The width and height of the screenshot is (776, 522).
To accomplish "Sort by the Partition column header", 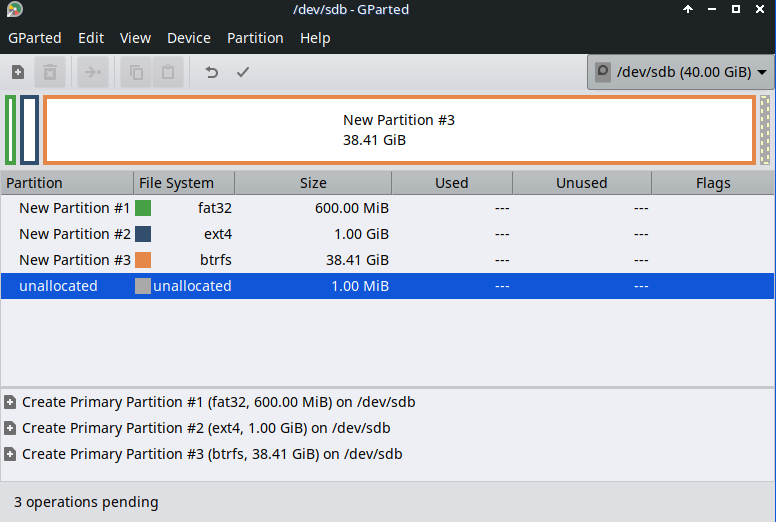I will [67, 183].
